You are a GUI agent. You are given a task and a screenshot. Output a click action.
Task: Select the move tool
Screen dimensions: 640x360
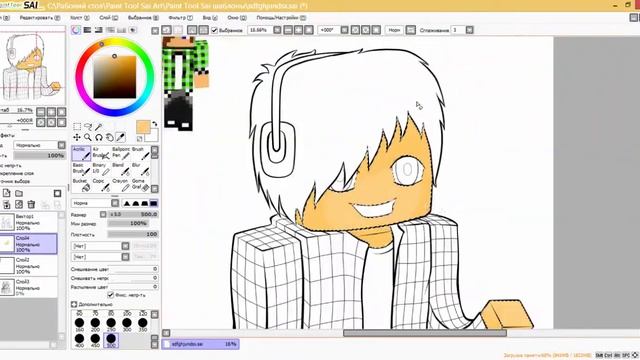point(77,138)
